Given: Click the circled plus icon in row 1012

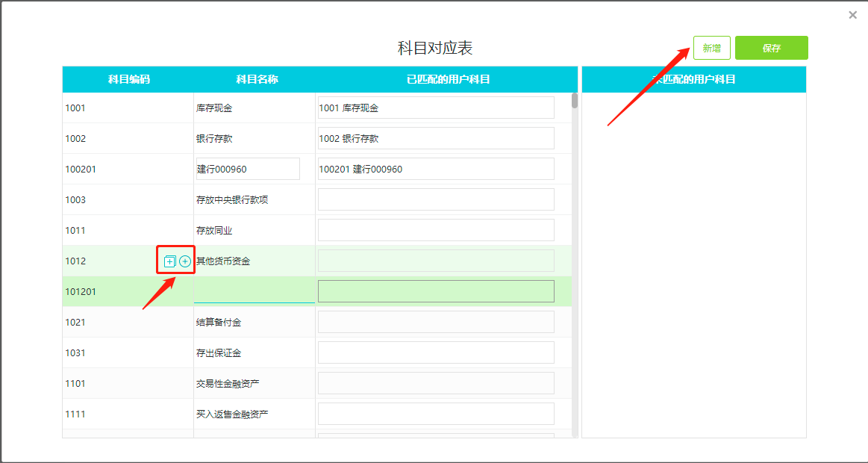Looking at the screenshot, I should 185,261.
